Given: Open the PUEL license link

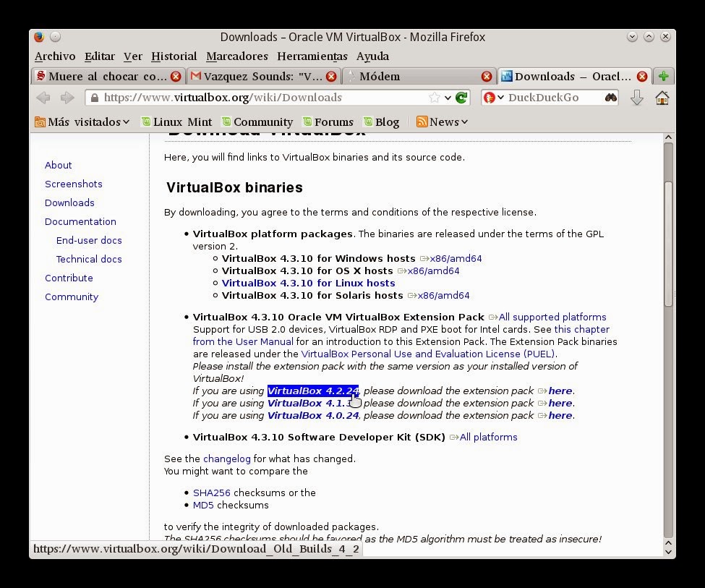Looking at the screenshot, I should [429, 354].
